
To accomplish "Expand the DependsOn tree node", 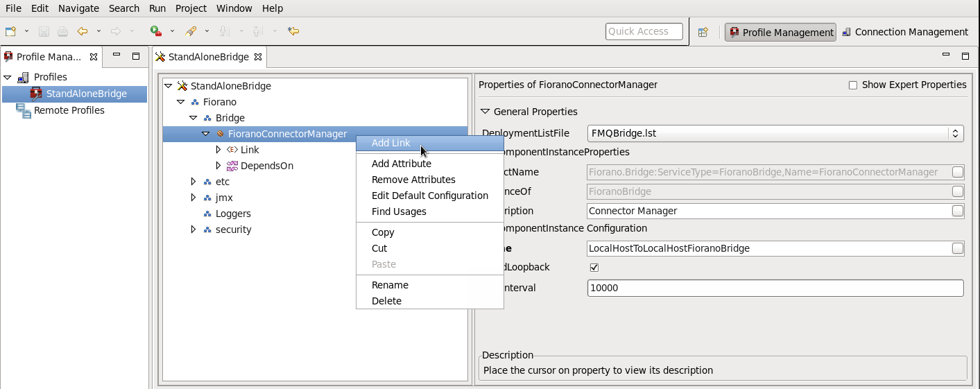I will coord(218,166).
